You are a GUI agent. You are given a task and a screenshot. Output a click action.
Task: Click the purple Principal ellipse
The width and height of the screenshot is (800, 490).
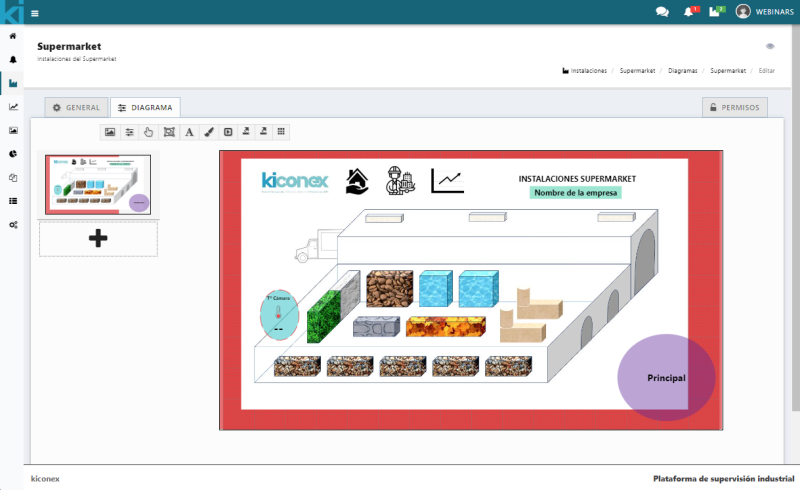point(665,378)
